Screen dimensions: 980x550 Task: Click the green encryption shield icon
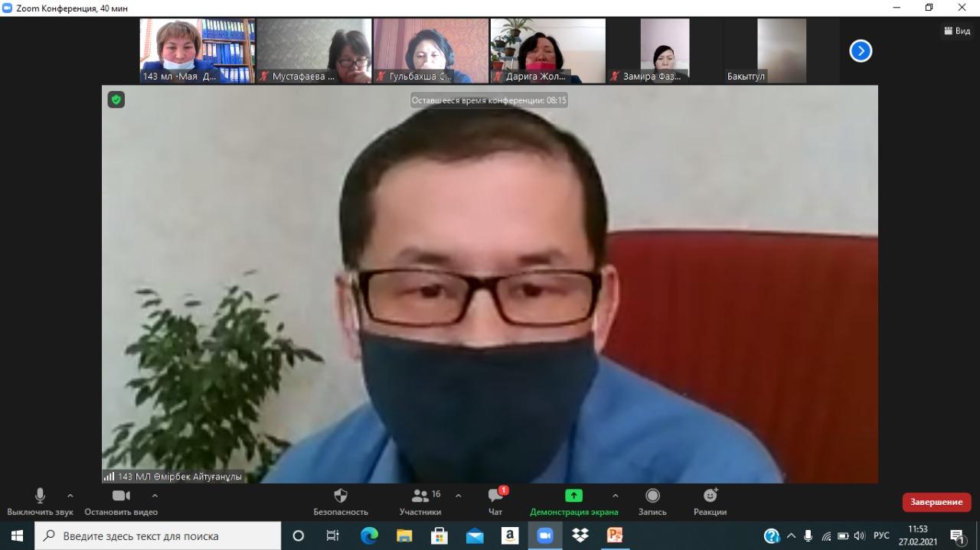click(x=116, y=99)
